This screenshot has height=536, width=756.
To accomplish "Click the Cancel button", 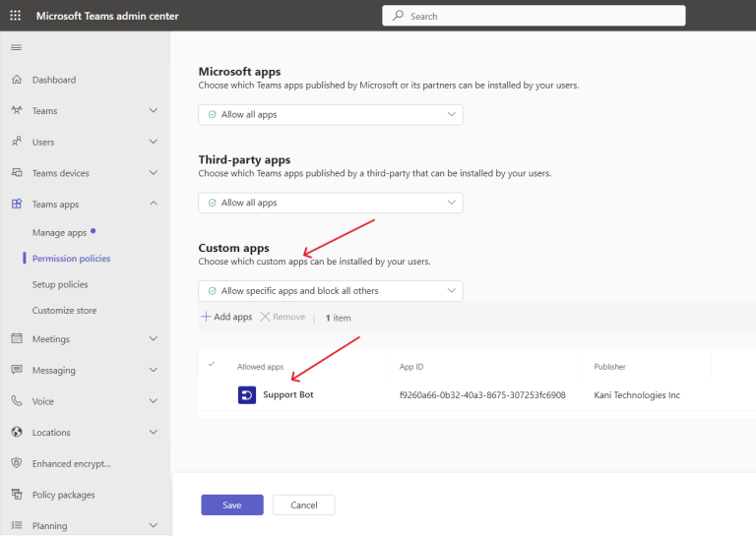I will [x=304, y=505].
